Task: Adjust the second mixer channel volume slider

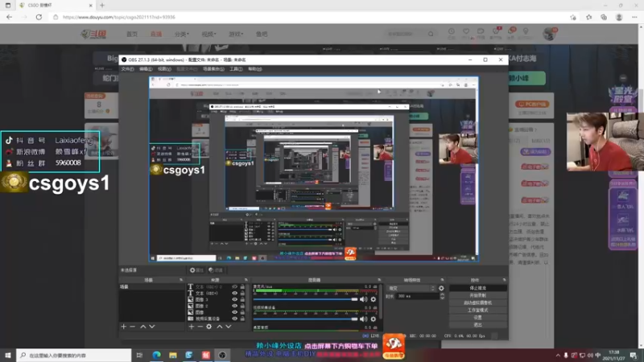Action: pos(305,319)
